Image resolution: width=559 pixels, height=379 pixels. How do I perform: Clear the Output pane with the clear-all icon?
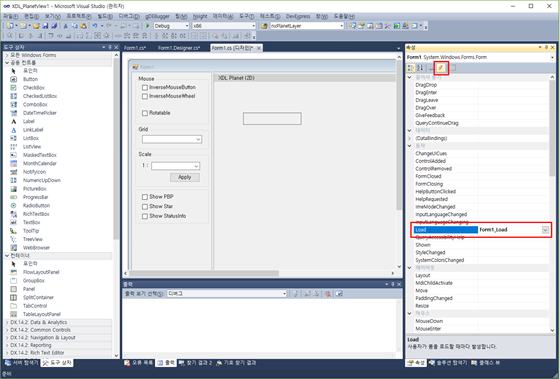pyautogui.click(x=328, y=293)
